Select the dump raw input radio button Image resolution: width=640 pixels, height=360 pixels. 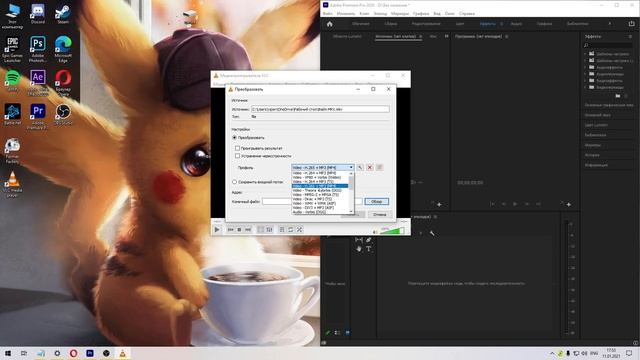(235, 182)
